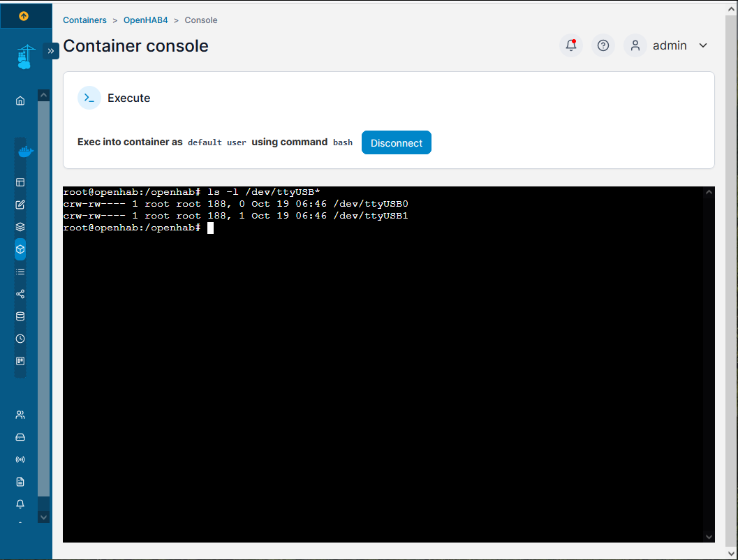Open the Networks share icon
Screen dimensions: 738x560
coord(20,294)
